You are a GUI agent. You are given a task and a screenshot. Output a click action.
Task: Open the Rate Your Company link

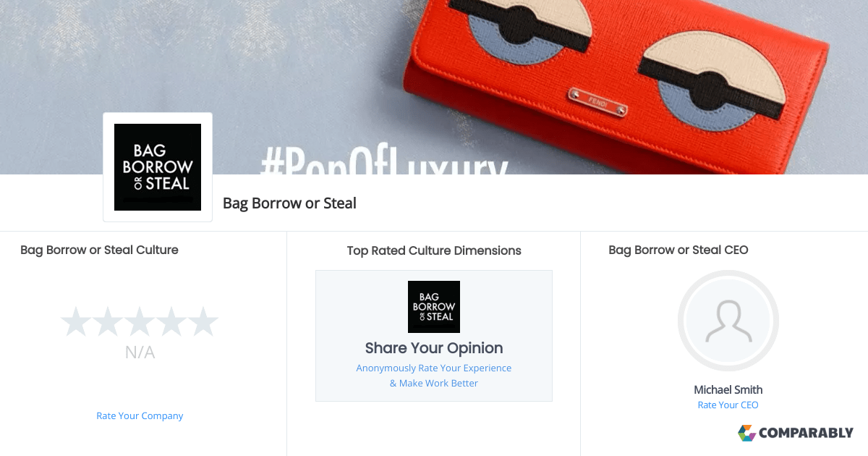140,415
